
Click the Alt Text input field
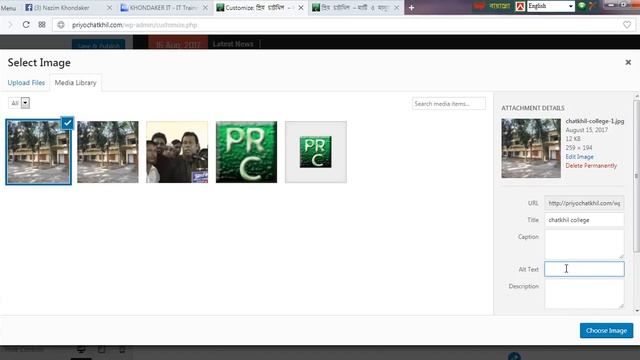[x=584, y=269]
